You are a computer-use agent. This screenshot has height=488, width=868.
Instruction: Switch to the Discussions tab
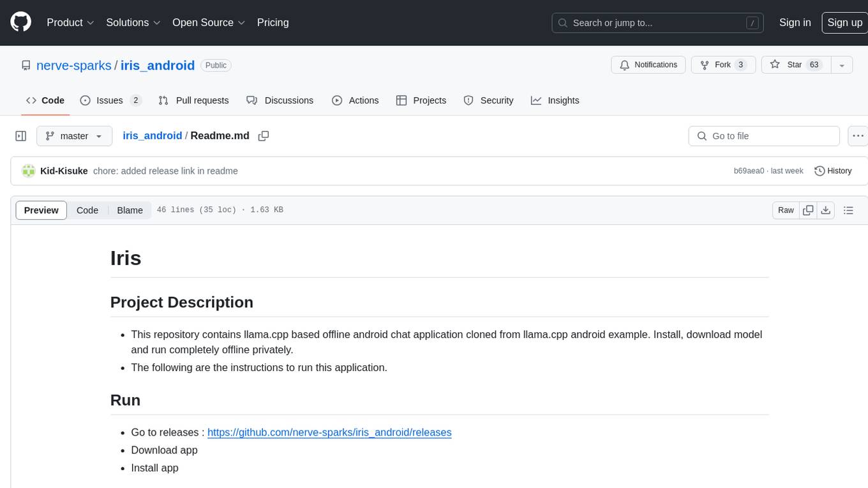tap(280, 100)
